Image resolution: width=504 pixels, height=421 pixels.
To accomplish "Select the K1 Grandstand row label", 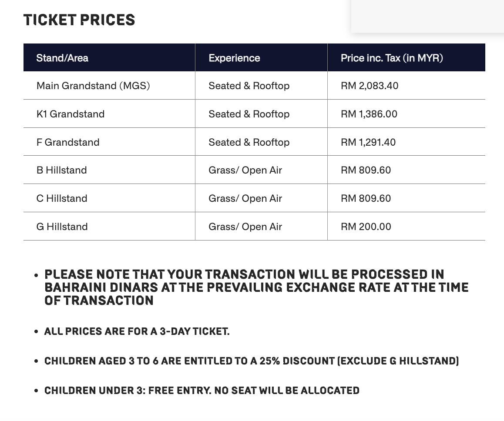I will point(71,114).
